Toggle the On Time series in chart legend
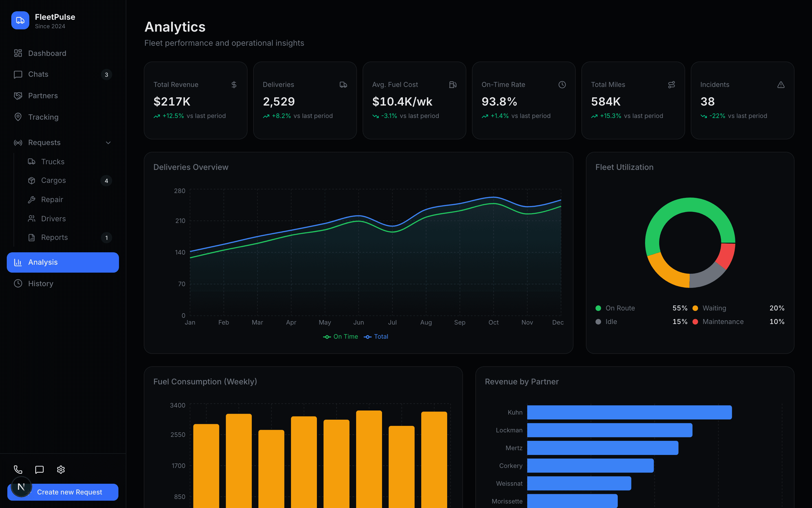812x508 pixels. (x=340, y=337)
